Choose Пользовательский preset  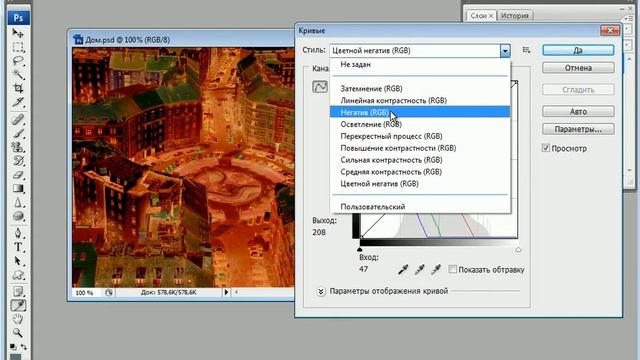pos(420,207)
